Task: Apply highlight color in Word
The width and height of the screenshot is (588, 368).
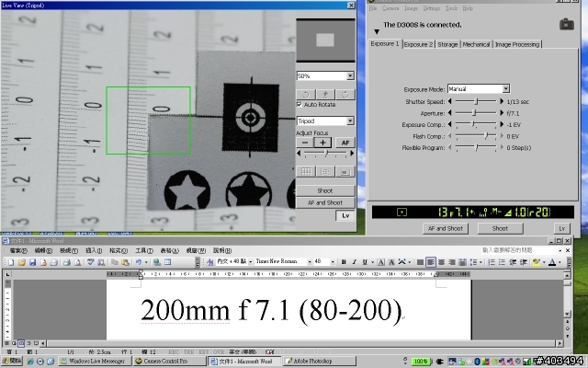Action: point(536,262)
